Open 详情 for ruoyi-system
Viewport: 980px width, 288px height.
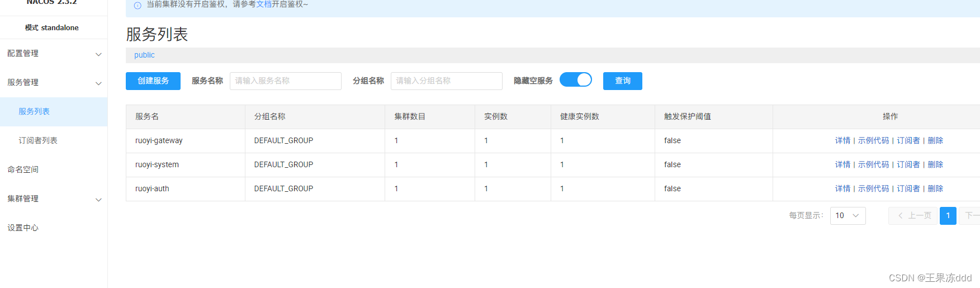(x=842, y=165)
